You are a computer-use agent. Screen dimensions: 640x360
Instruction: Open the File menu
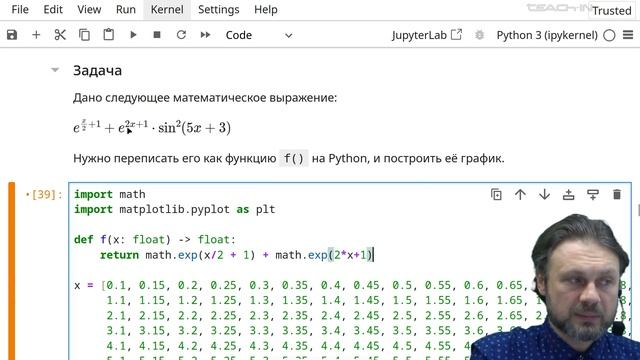(x=20, y=9)
